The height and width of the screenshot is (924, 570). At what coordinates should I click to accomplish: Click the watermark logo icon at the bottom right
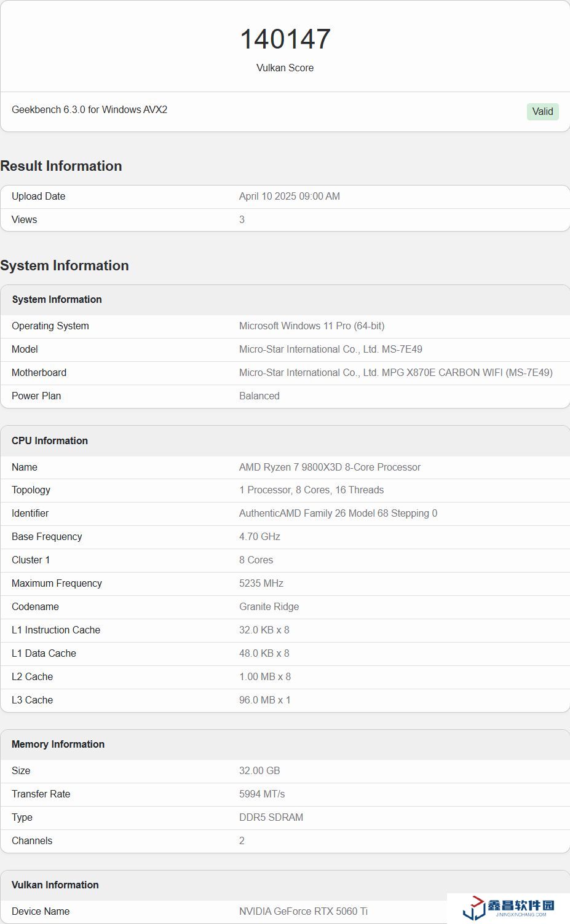click(x=473, y=907)
